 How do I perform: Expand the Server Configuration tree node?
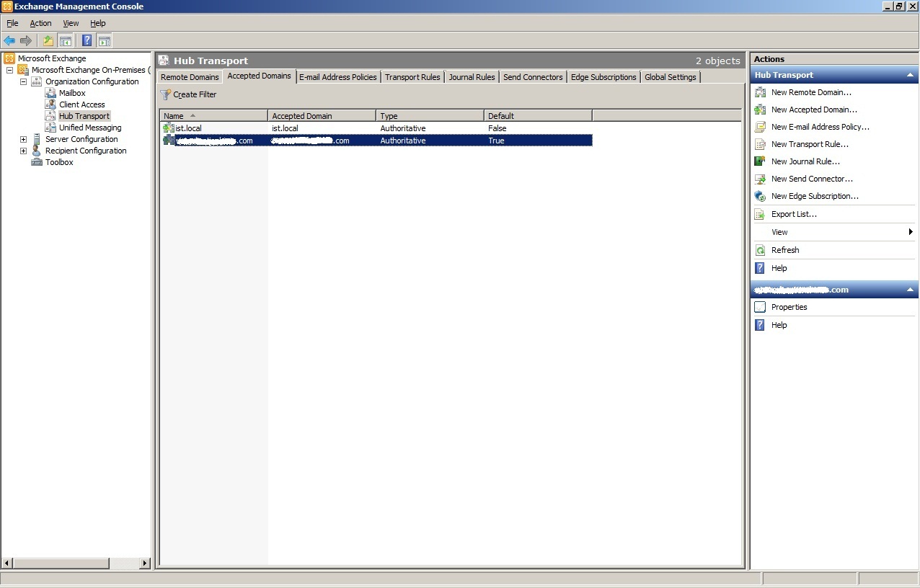(23, 139)
